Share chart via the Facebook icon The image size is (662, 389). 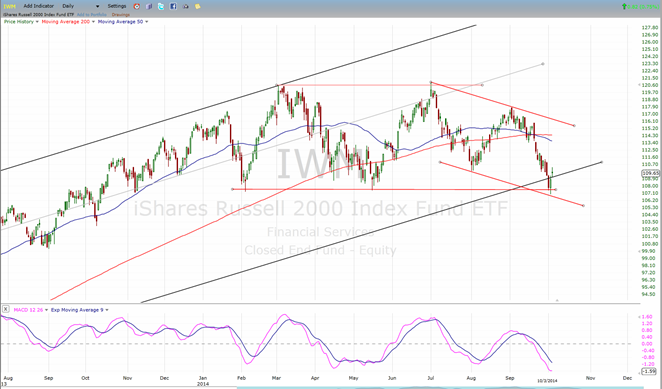173,6
